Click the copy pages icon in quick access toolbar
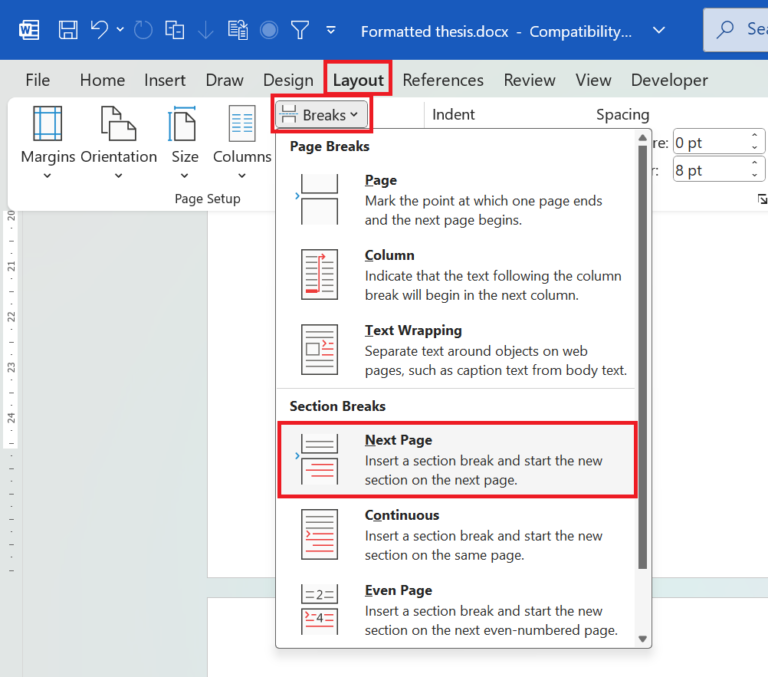 [x=174, y=30]
